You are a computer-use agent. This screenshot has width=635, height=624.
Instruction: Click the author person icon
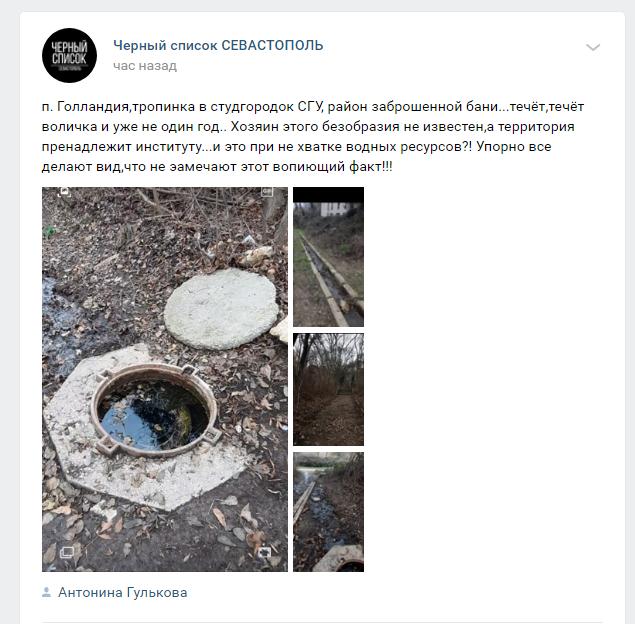47,592
